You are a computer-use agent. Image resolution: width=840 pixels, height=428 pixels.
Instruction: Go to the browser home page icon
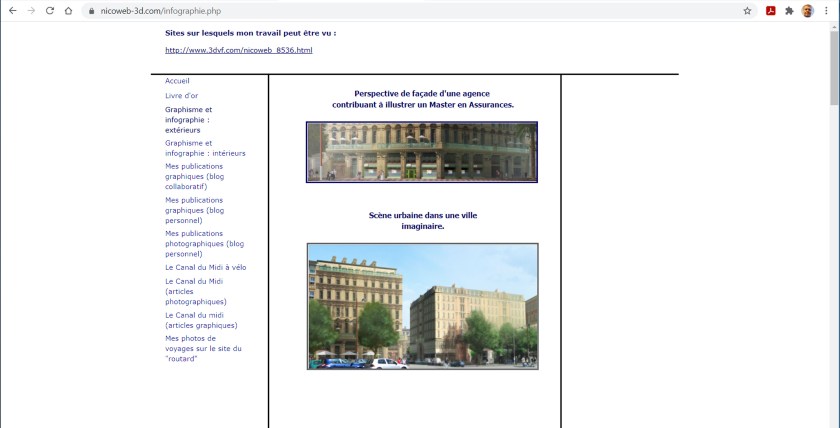[x=68, y=11]
